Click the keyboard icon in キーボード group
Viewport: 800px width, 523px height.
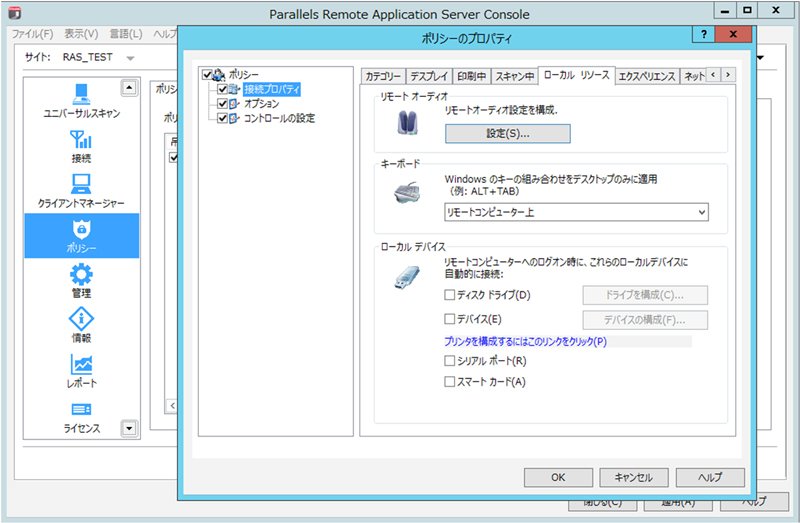[x=407, y=193]
